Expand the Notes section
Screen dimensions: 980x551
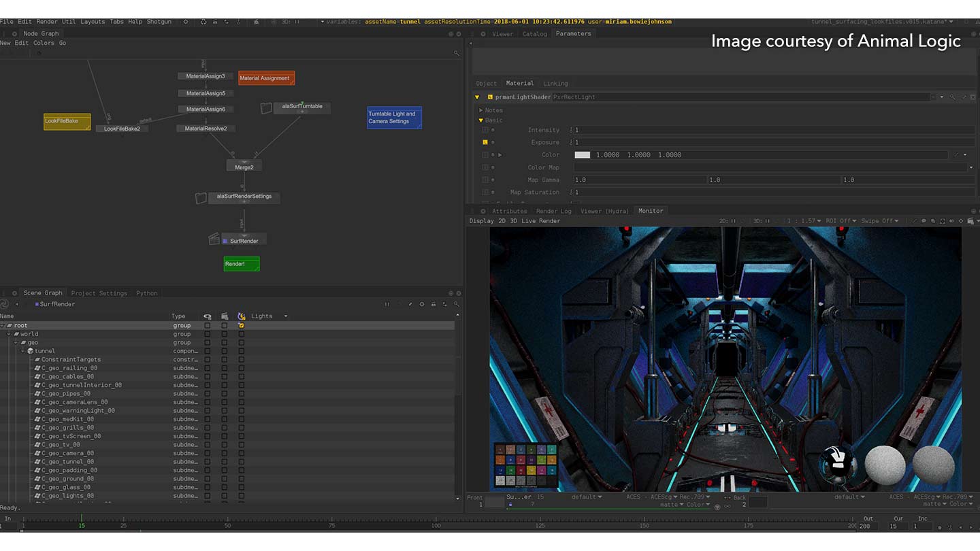pyautogui.click(x=481, y=110)
